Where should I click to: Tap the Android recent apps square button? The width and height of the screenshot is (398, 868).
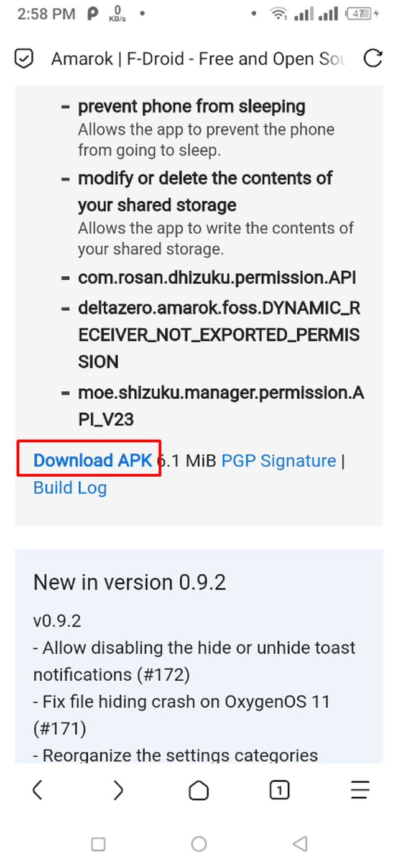point(98,844)
